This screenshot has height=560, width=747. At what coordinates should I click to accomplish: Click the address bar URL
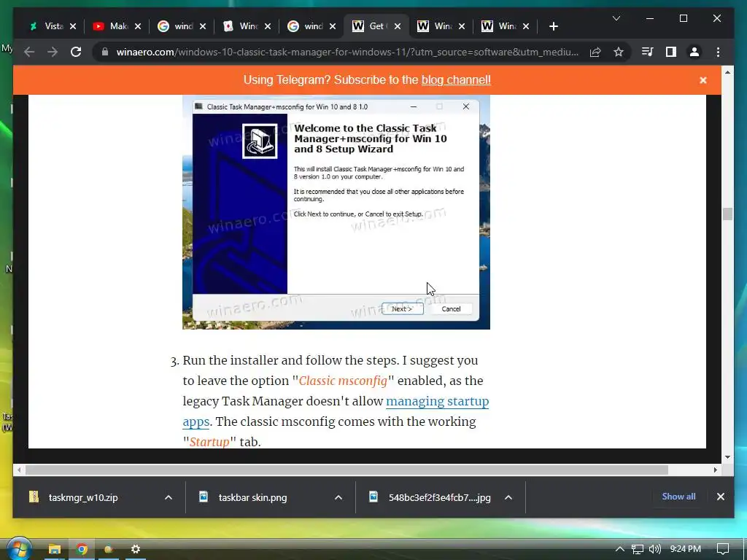pos(347,52)
